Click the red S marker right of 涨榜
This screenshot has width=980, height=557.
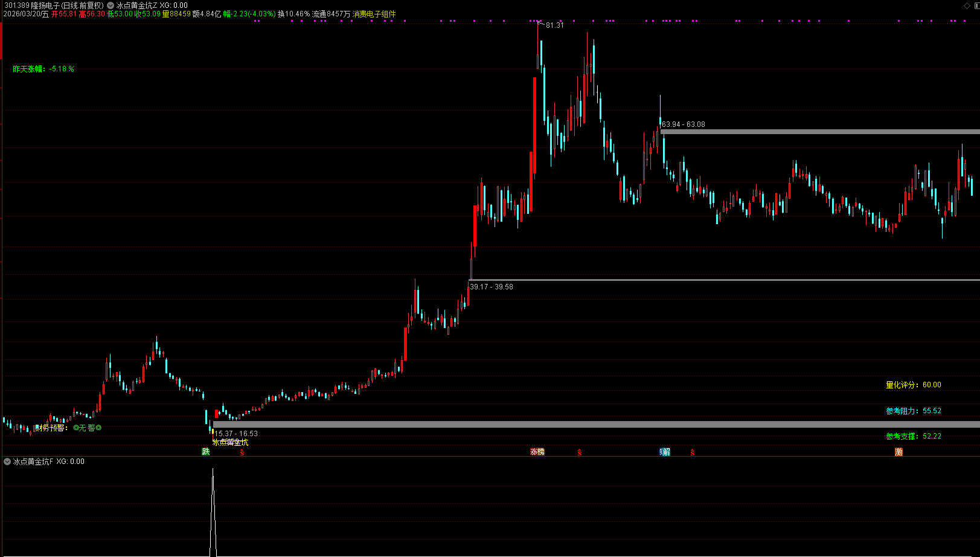click(580, 452)
